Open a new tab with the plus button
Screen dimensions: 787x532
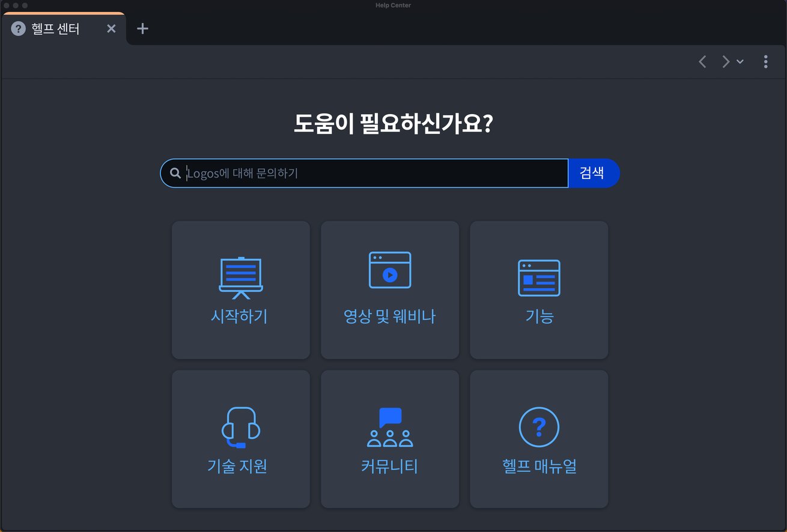pyautogui.click(x=142, y=28)
